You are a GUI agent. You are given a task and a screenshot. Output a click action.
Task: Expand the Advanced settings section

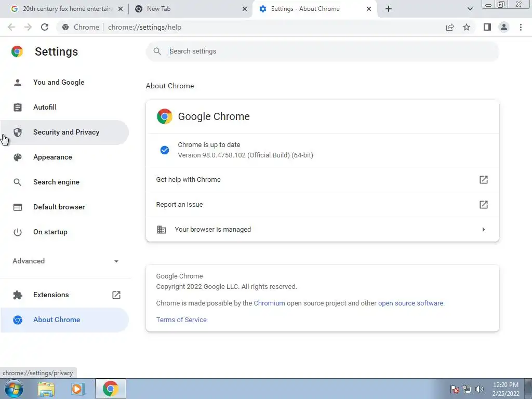point(65,261)
